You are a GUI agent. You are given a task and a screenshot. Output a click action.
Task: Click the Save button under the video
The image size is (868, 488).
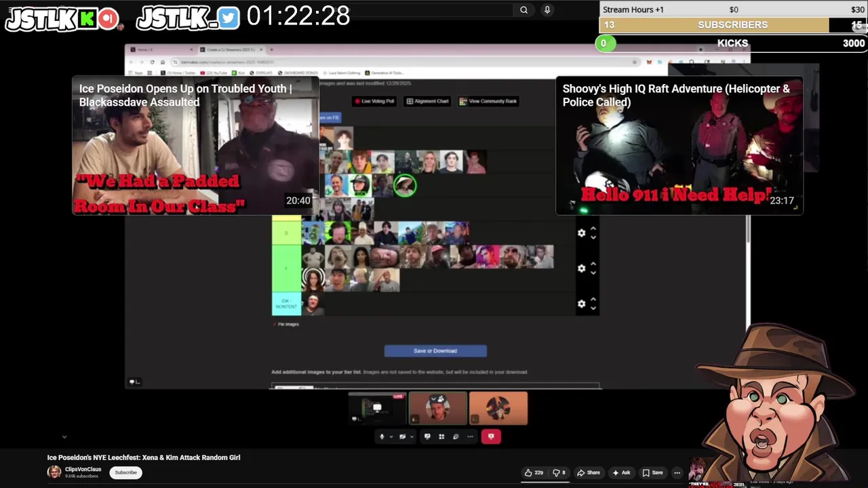click(x=652, y=472)
